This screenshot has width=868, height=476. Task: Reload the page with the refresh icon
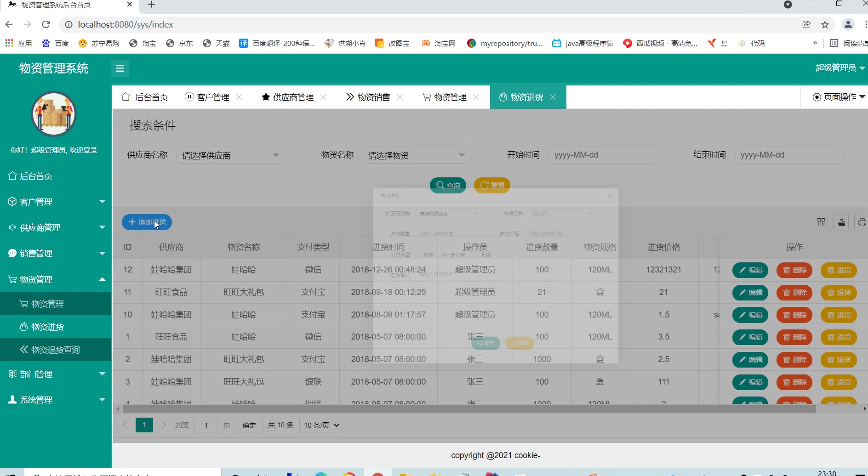46,25
